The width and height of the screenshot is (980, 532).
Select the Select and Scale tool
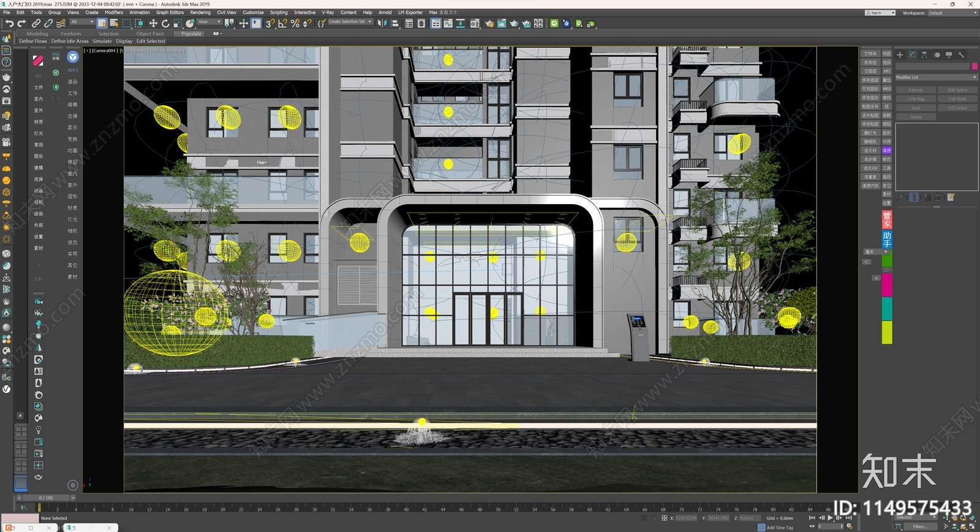point(178,23)
